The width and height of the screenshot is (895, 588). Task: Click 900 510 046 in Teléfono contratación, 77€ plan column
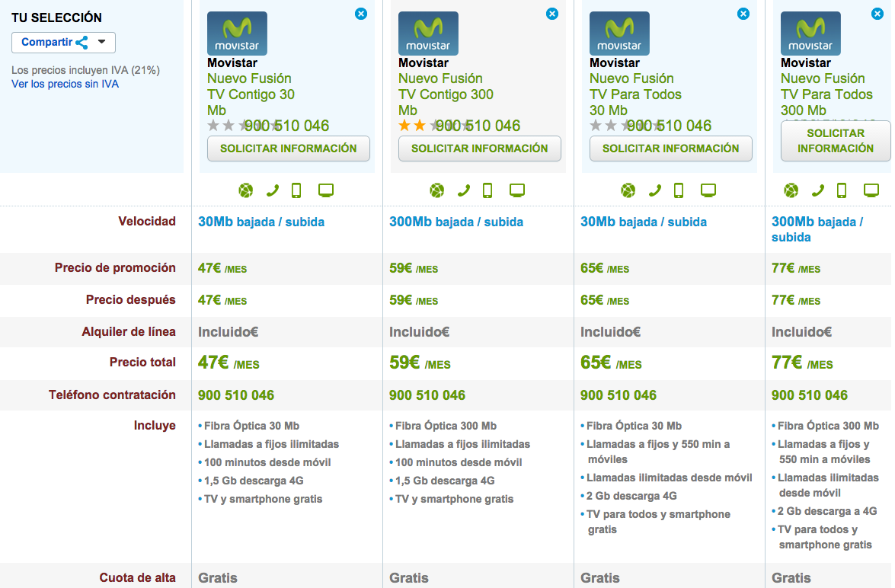810,395
